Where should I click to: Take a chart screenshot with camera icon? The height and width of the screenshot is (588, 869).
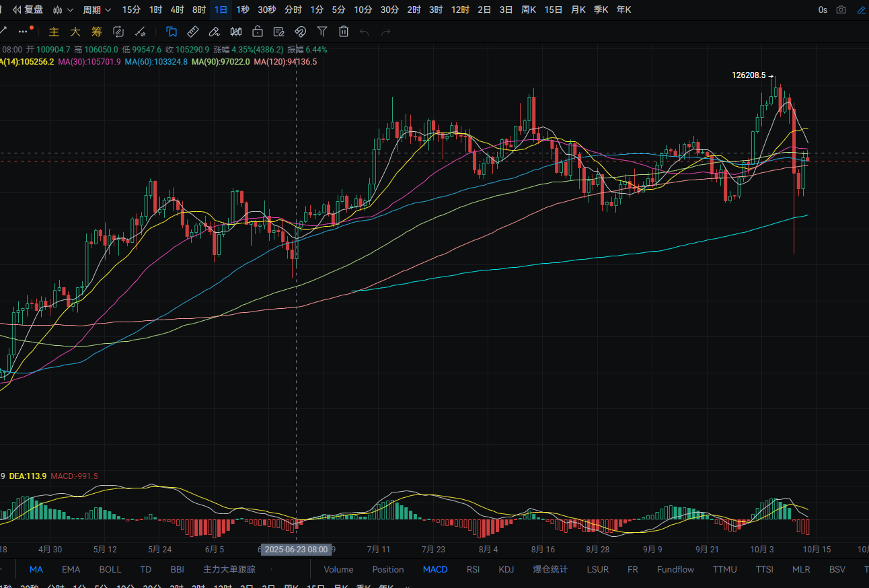(x=841, y=10)
